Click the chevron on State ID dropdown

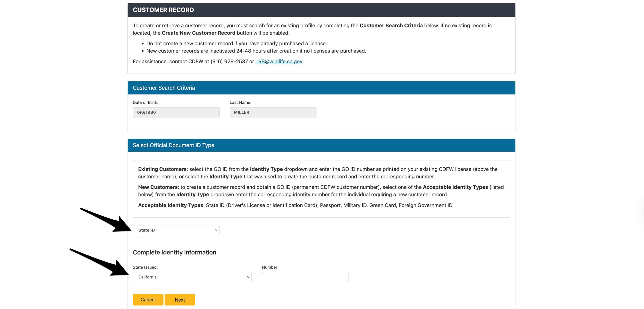pos(216,230)
